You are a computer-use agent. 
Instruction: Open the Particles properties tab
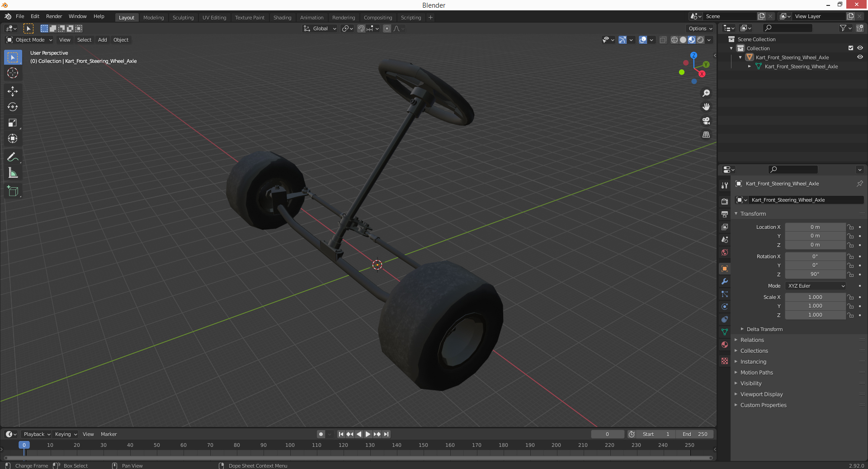pyautogui.click(x=725, y=294)
